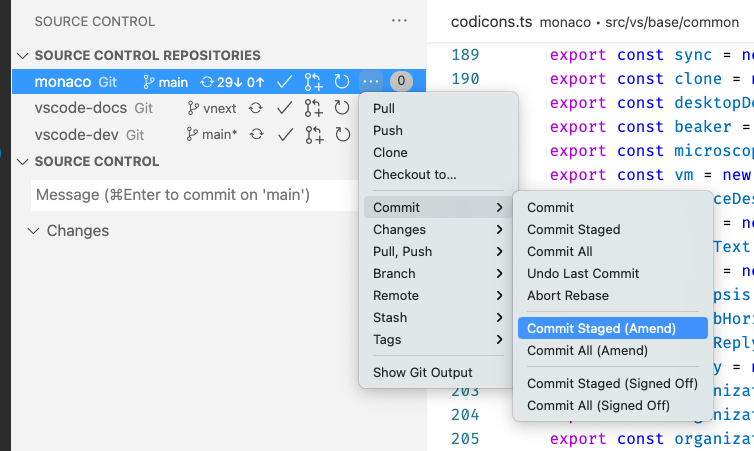Click the codicons.ts editor title

491,22
